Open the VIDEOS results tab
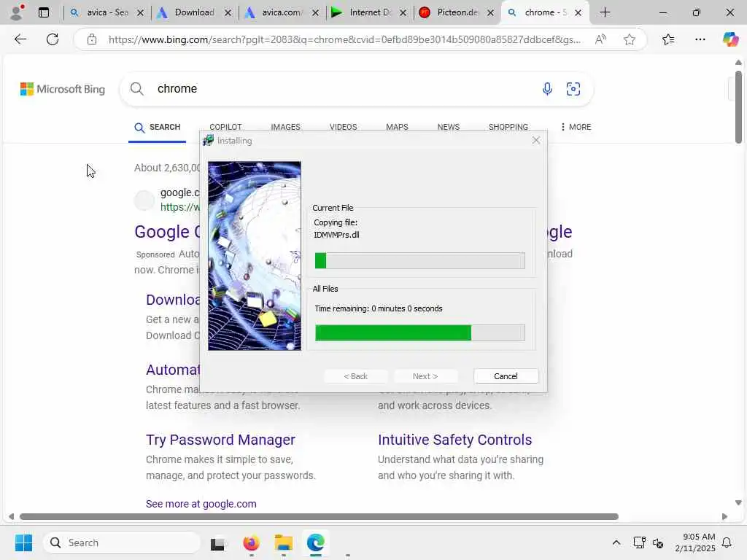This screenshot has width=747, height=560. tap(343, 127)
